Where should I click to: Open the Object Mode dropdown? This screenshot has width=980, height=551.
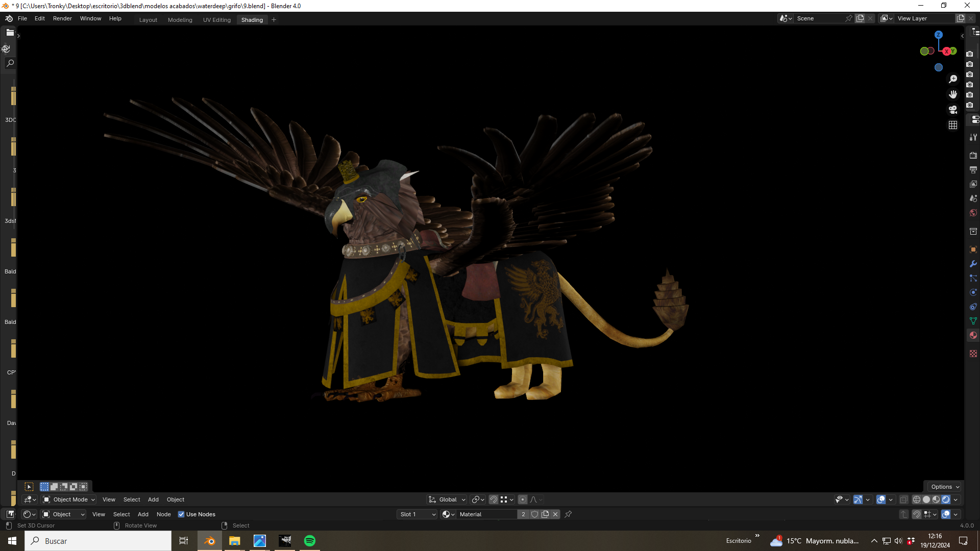[x=69, y=499]
